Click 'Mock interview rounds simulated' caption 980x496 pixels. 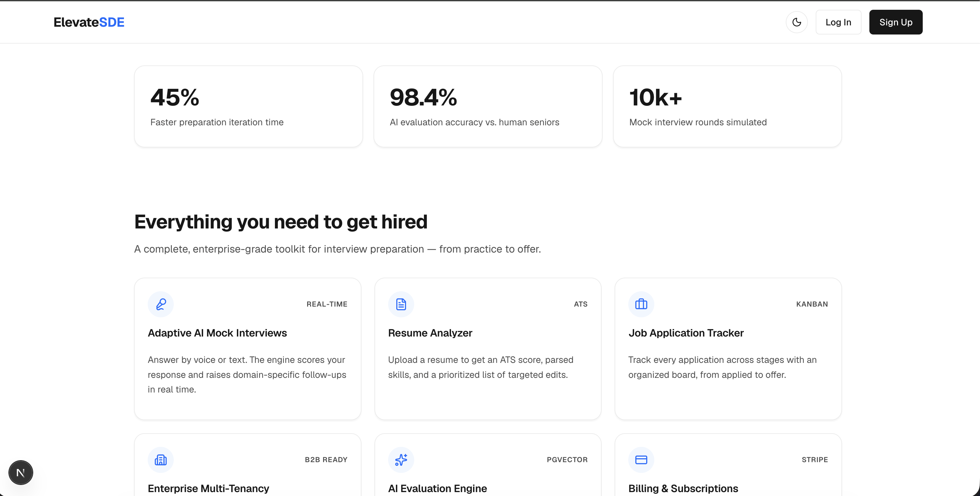(x=698, y=122)
